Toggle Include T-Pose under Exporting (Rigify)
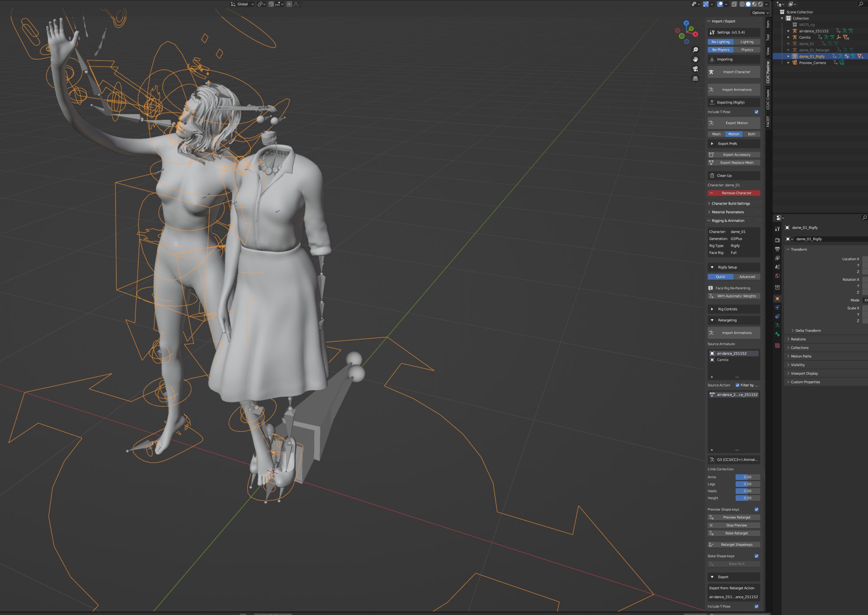 click(x=756, y=112)
